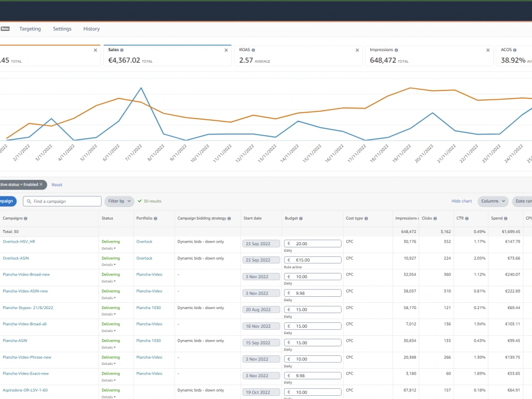Viewport: 532px width, 399px height.
Task: Open the Targeting tab
Action: (30, 29)
